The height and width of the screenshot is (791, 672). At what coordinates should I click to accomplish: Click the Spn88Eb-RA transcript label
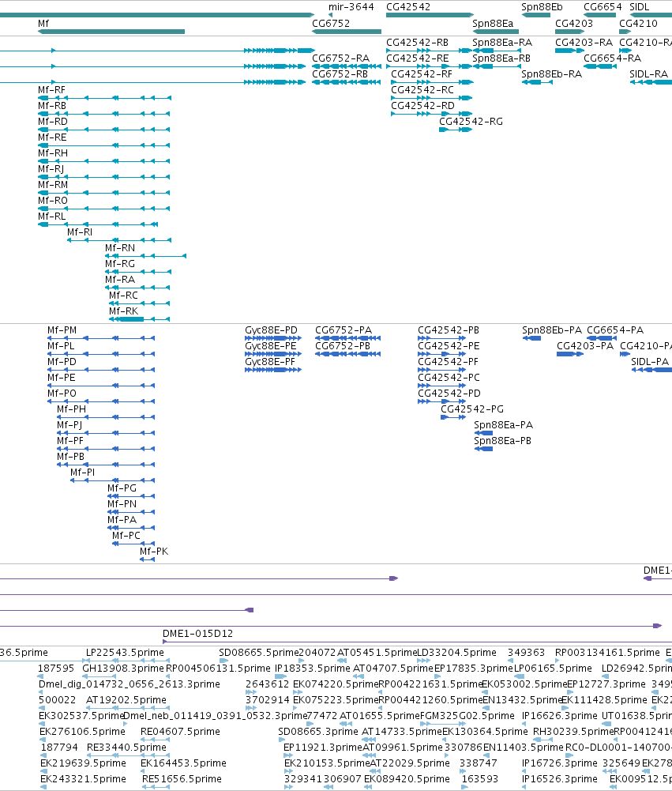(551, 73)
